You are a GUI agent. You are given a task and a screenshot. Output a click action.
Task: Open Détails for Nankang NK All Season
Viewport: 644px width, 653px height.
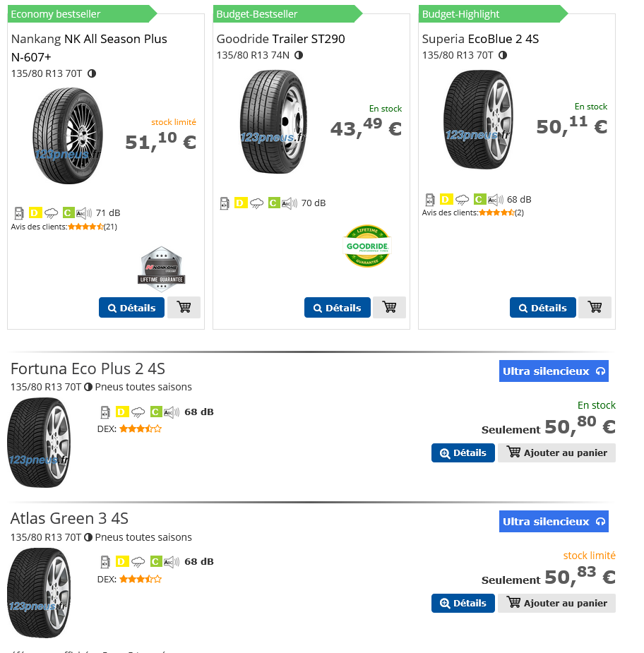(x=131, y=308)
